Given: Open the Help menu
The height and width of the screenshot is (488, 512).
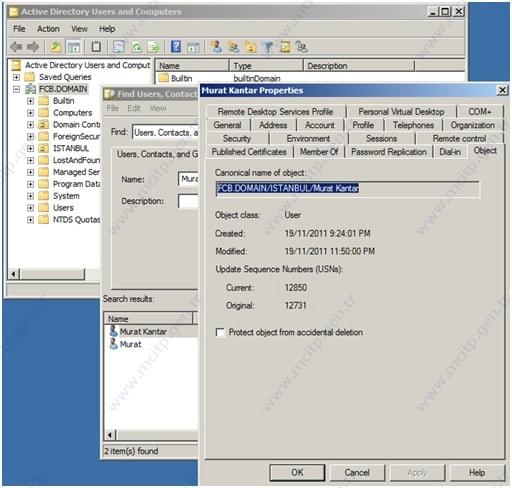Looking at the screenshot, I should [107, 29].
